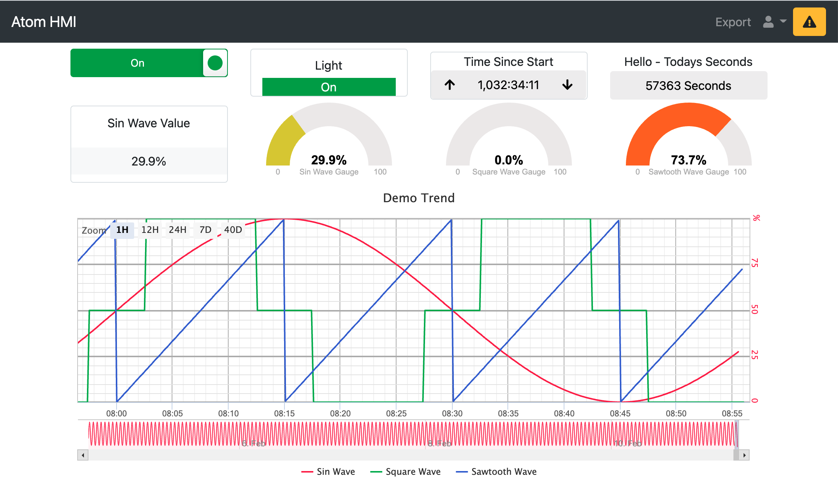Open the Export menu
Image resolution: width=838 pixels, height=504 pixels.
click(x=733, y=22)
